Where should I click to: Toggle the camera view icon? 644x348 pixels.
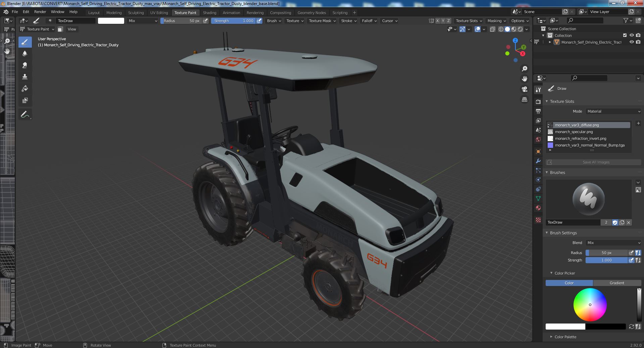pyautogui.click(x=524, y=89)
